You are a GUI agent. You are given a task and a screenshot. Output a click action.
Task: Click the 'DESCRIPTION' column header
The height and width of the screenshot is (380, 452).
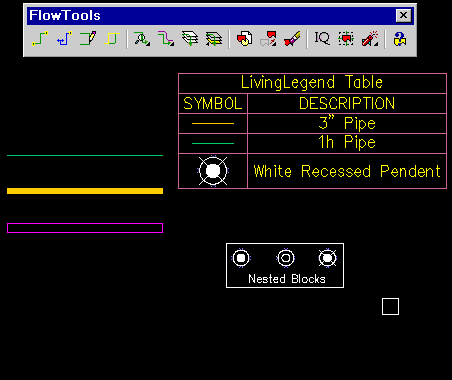click(x=347, y=104)
